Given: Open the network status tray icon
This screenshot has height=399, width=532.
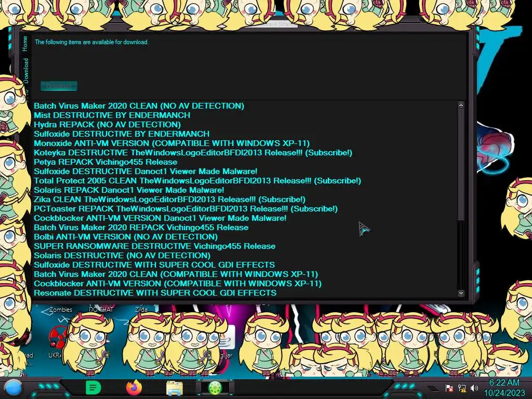Looking at the screenshot, I should point(462,388).
